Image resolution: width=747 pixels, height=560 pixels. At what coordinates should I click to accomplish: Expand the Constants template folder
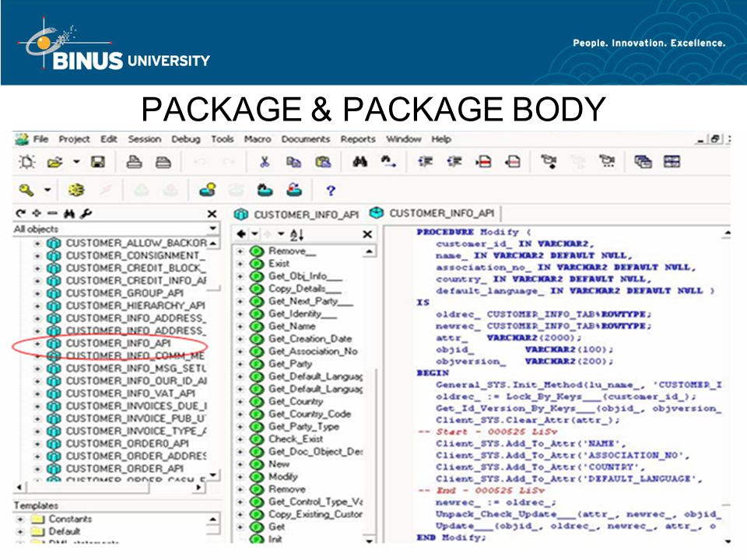point(20,519)
